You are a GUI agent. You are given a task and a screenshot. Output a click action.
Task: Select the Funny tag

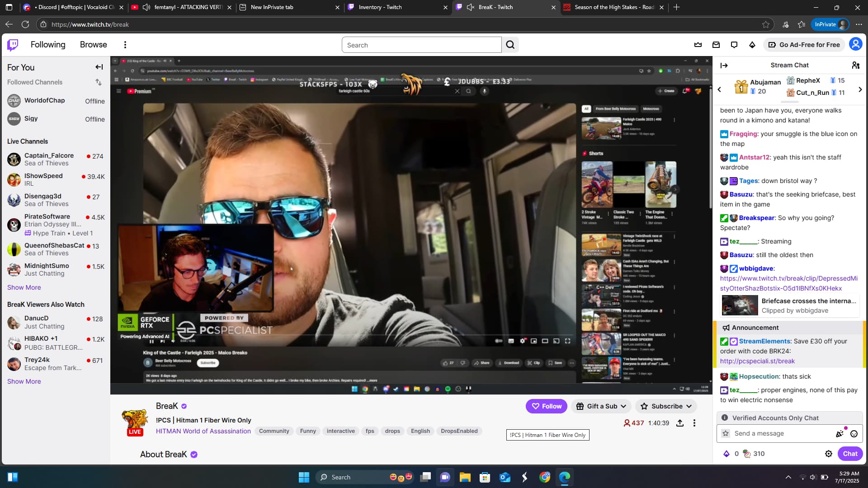click(308, 431)
